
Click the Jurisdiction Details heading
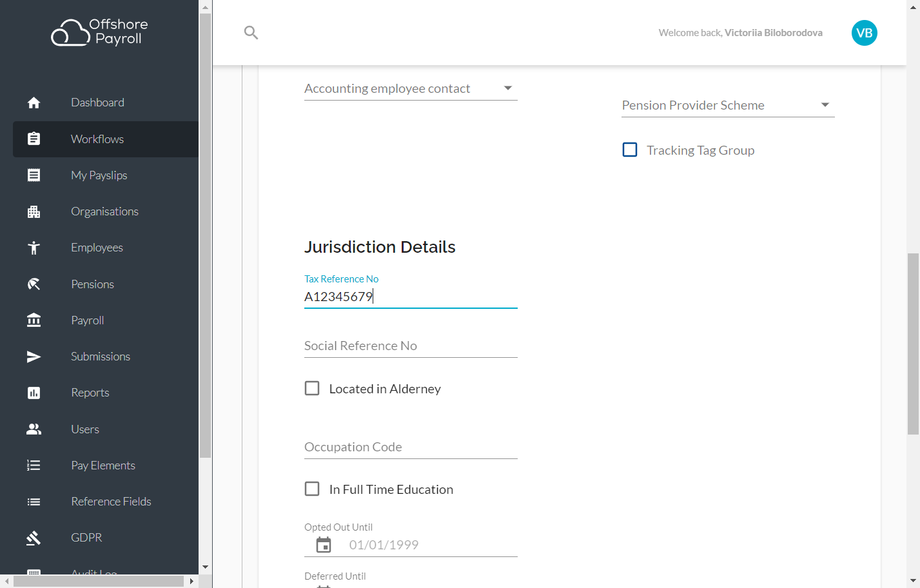click(x=380, y=247)
